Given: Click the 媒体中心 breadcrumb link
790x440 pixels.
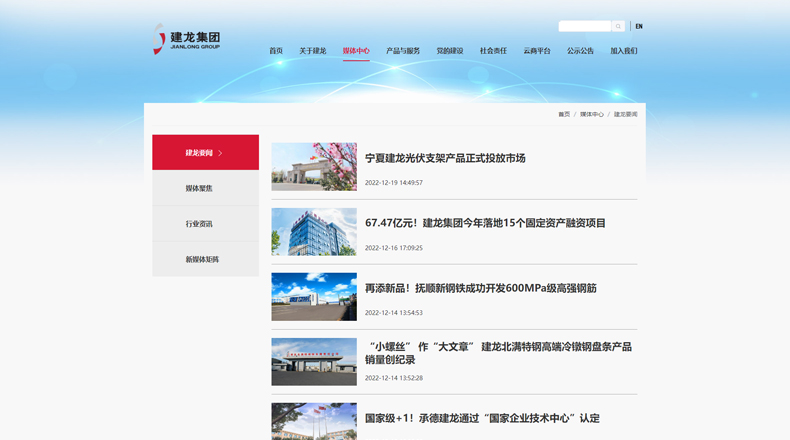Looking at the screenshot, I should click(x=591, y=114).
